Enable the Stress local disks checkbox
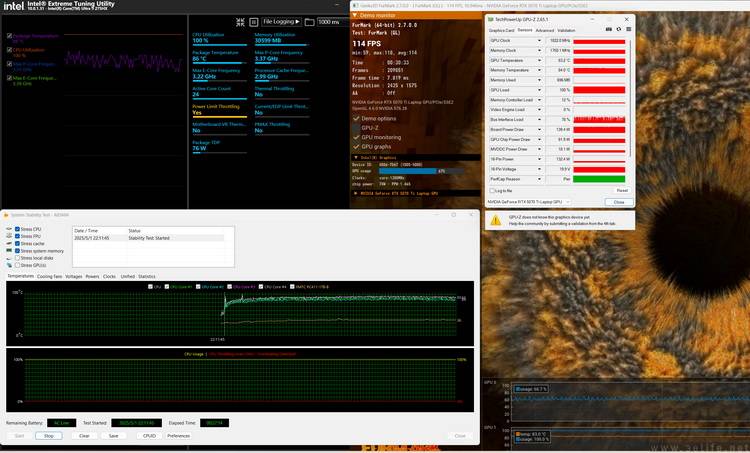The image size is (750, 453). (18, 258)
